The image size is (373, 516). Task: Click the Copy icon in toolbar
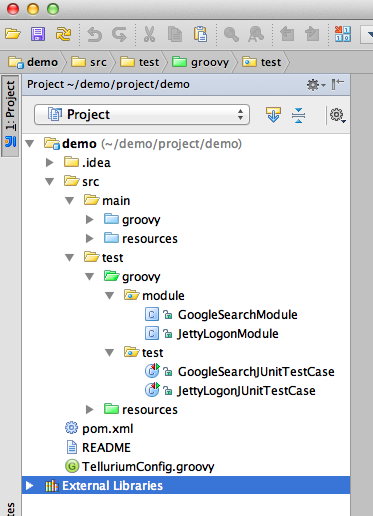click(x=175, y=34)
